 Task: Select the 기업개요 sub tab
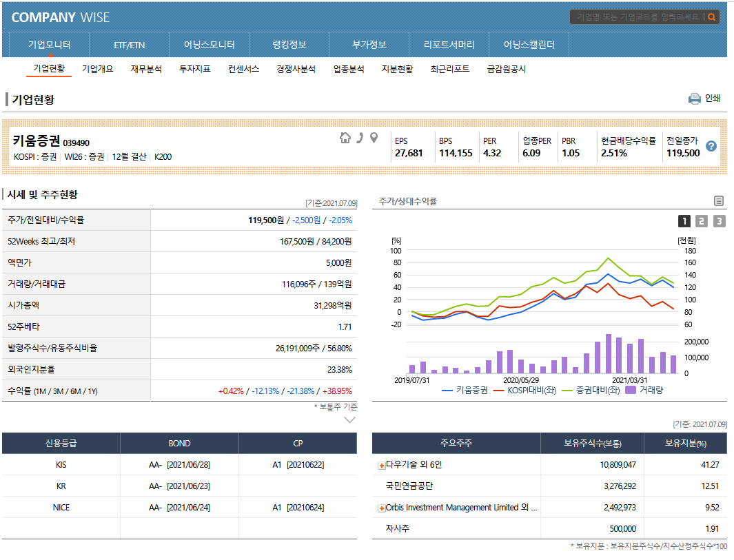click(x=97, y=69)
